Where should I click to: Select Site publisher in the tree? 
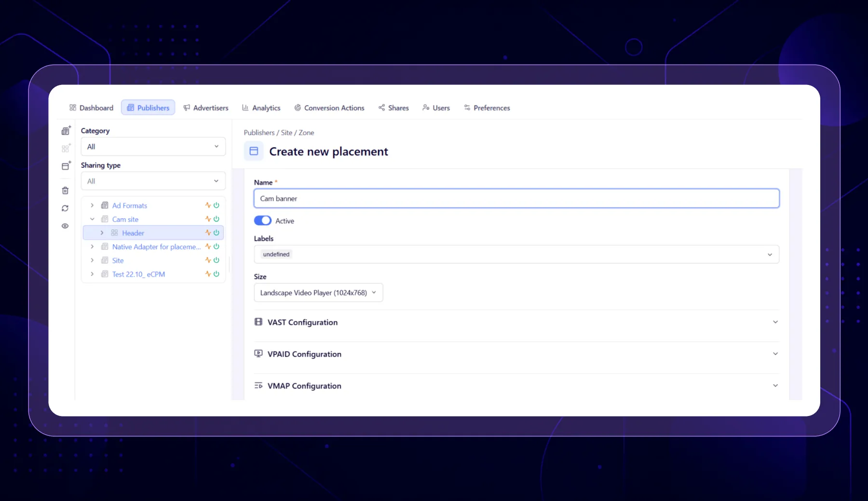click(x=118, y=261)
